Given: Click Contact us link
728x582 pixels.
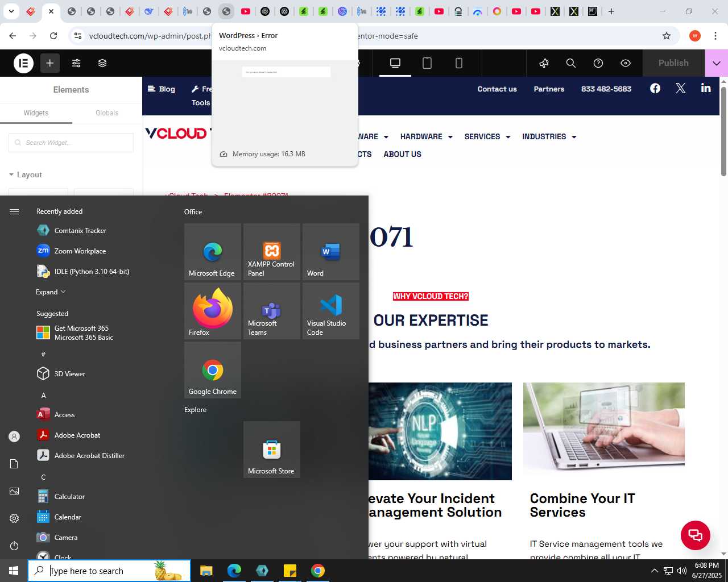Looking at the screenshot, I should (x=497, y=89).
